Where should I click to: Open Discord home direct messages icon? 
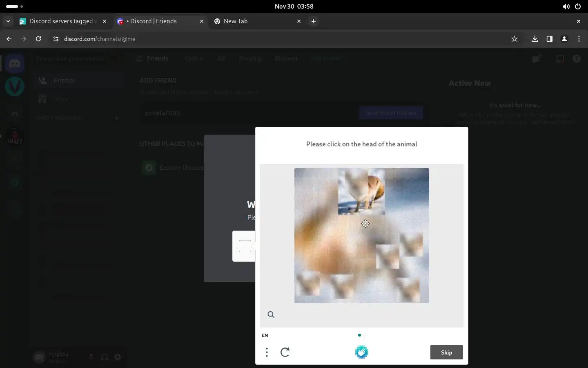pyautogui.click(x=15, y=63)
